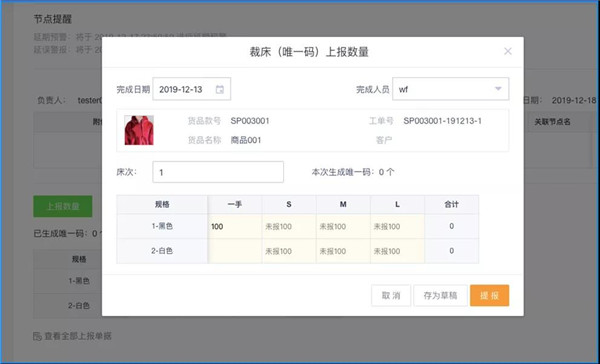Click the 关联节点名 column header in background

[x=552, y=122]
